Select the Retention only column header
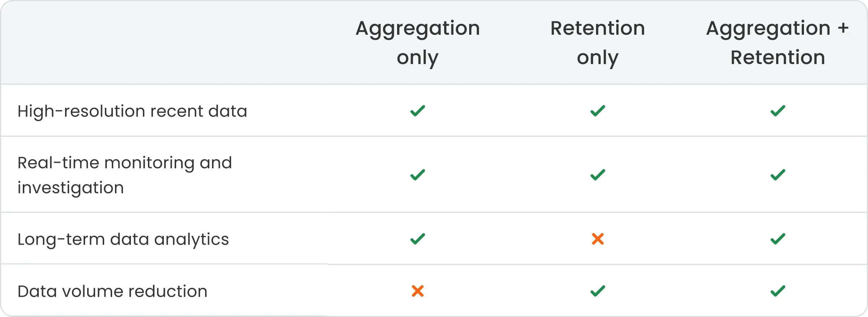The width and height of the screenshot is (868, 317). point(597,43)
